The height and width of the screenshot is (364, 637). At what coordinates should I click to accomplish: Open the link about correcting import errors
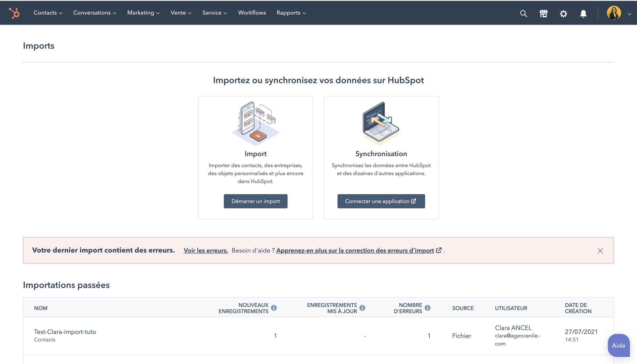tap(359, 251)
